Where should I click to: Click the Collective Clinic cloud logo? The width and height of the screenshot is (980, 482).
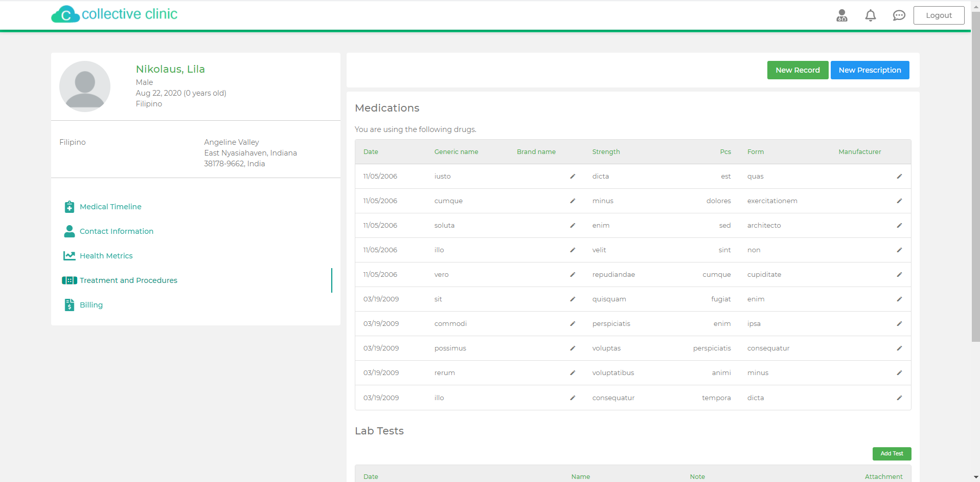click(65, 14)
